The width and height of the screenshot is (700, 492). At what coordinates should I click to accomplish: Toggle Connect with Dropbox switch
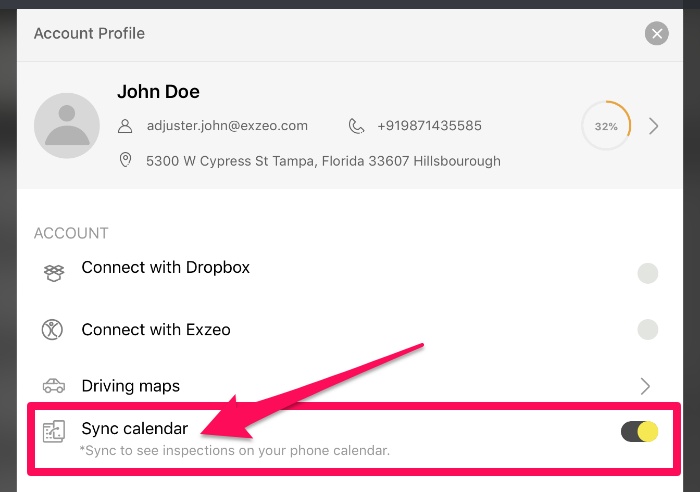click(x=647, y=273)
